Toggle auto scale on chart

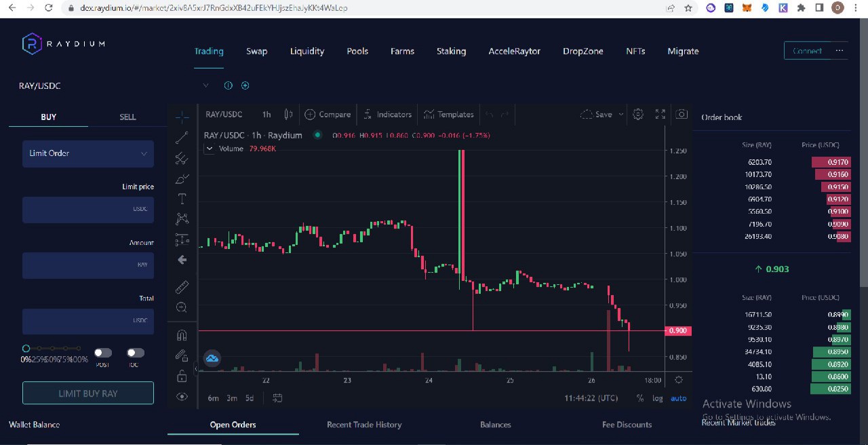point(678,398)
